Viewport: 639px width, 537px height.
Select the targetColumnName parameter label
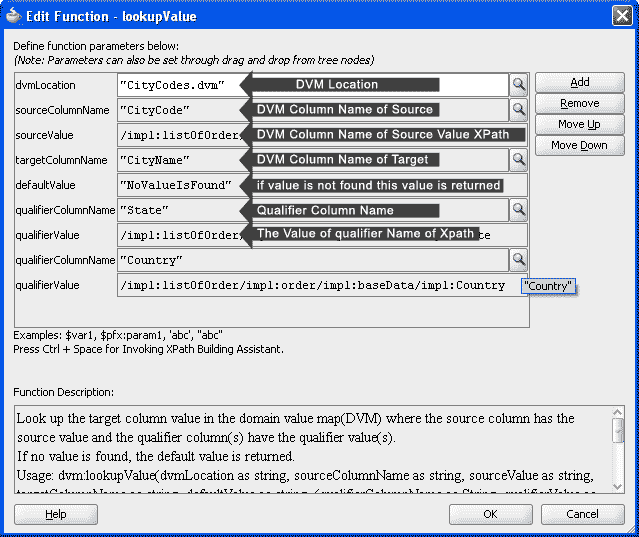(61, 160)
